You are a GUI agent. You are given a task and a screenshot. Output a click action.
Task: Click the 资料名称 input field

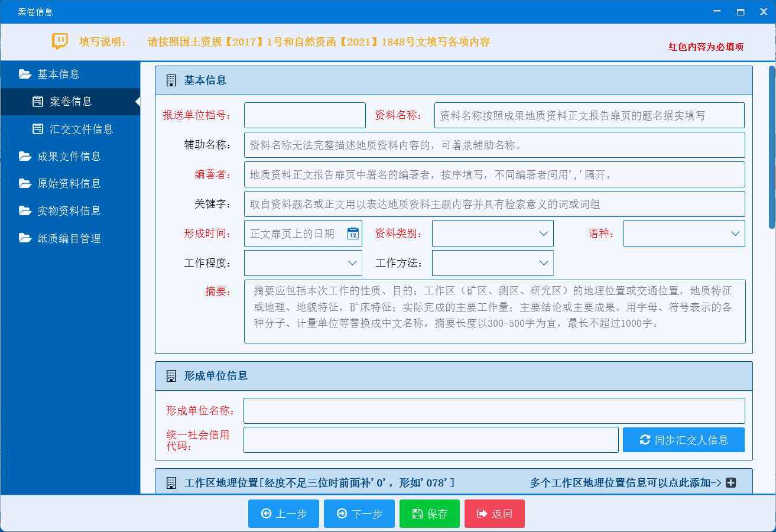tap(590, 115)
